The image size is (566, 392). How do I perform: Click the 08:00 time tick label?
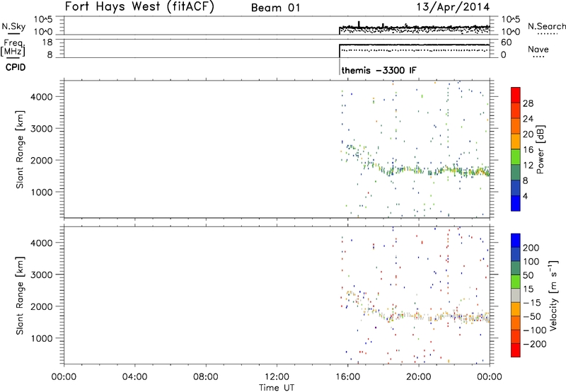206,377
